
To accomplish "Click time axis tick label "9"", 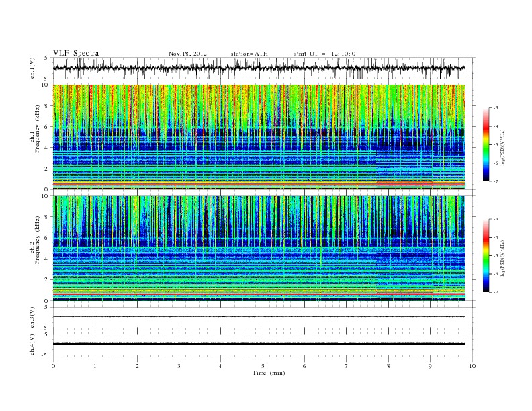I will (x=430, y=366).
